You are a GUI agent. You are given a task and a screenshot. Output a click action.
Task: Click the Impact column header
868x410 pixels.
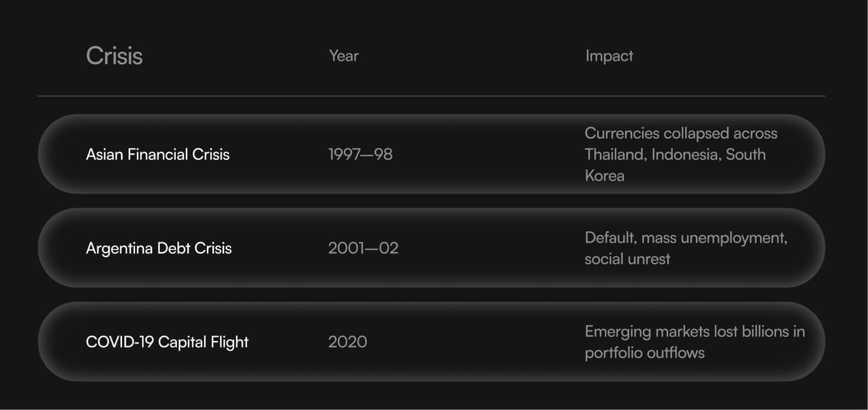(609, 56)
